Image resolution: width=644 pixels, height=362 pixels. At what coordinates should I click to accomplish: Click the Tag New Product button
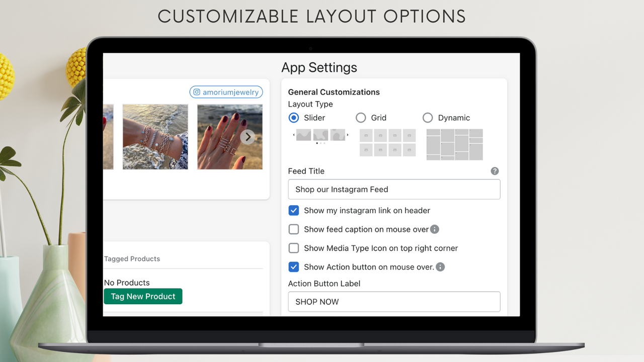click(x=143, y=296)
